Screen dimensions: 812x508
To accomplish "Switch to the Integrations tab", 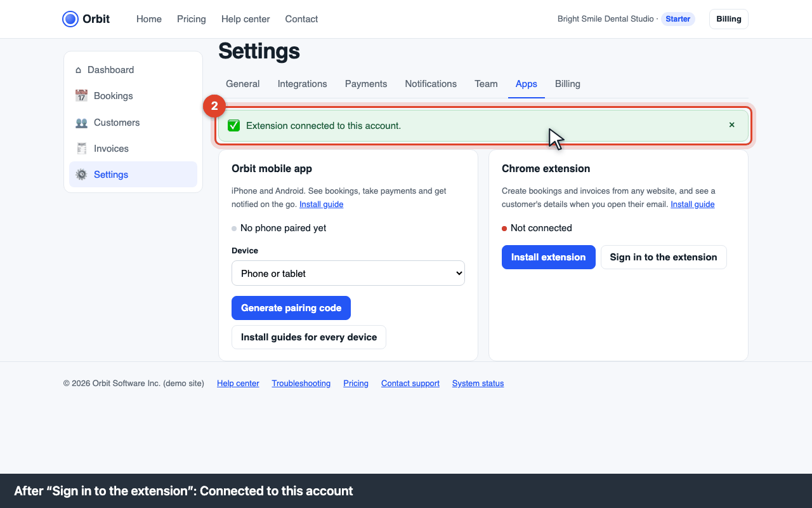I will [303, 84].
